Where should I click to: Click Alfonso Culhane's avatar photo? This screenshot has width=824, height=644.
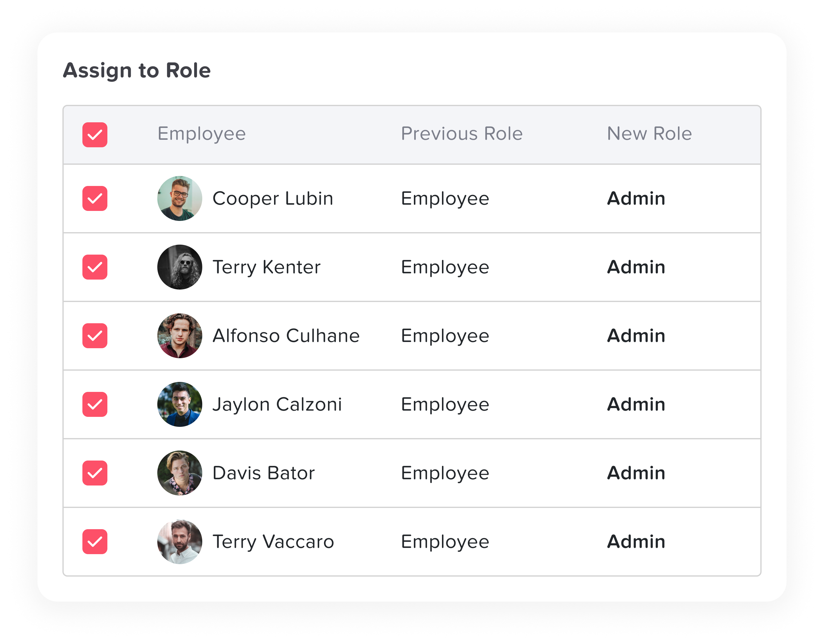click(x=179, y=336)
